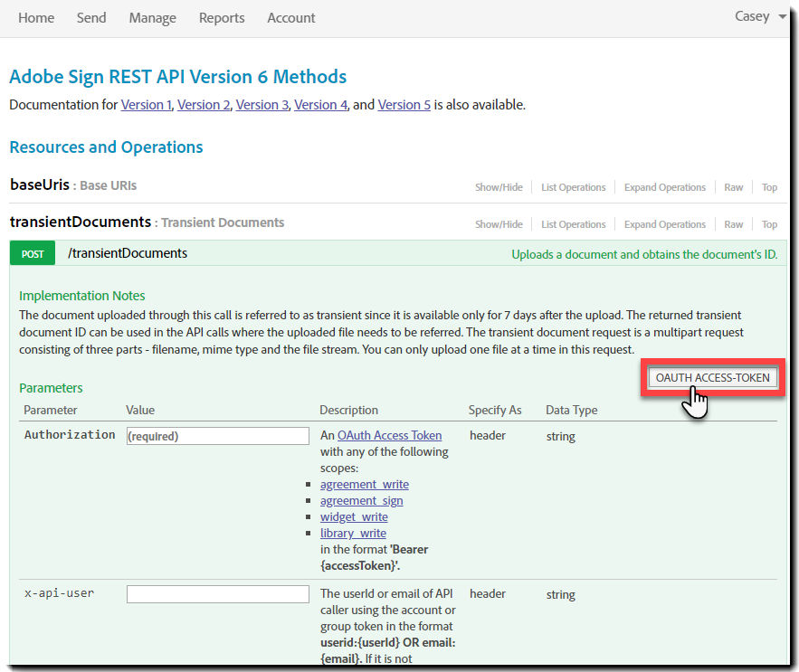Open the Account menu
This screenshot has width=799, height=672.
click(291, 18)
